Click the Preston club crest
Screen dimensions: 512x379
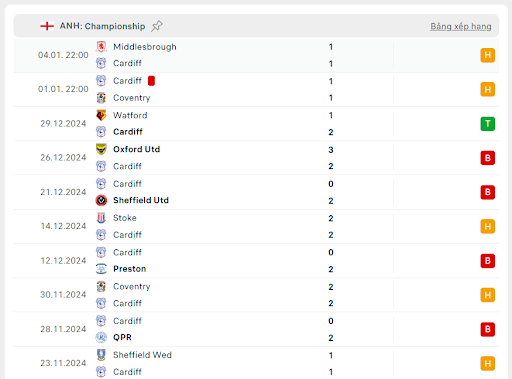[x=101, y=269]
